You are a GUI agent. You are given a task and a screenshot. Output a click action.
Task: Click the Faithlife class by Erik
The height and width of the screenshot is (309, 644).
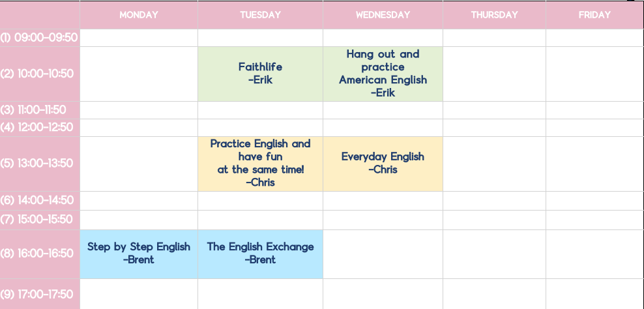(x=260, y=74)
